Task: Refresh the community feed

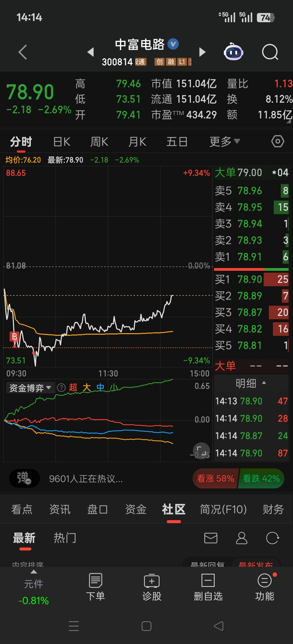Action: coord(272,538)
